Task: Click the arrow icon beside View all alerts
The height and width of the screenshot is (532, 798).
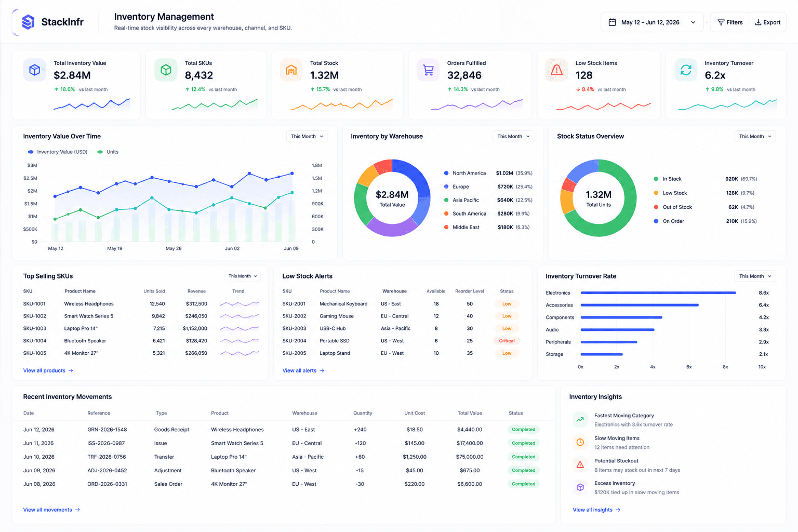Action: pyautogui.click(x=322, y=370)
